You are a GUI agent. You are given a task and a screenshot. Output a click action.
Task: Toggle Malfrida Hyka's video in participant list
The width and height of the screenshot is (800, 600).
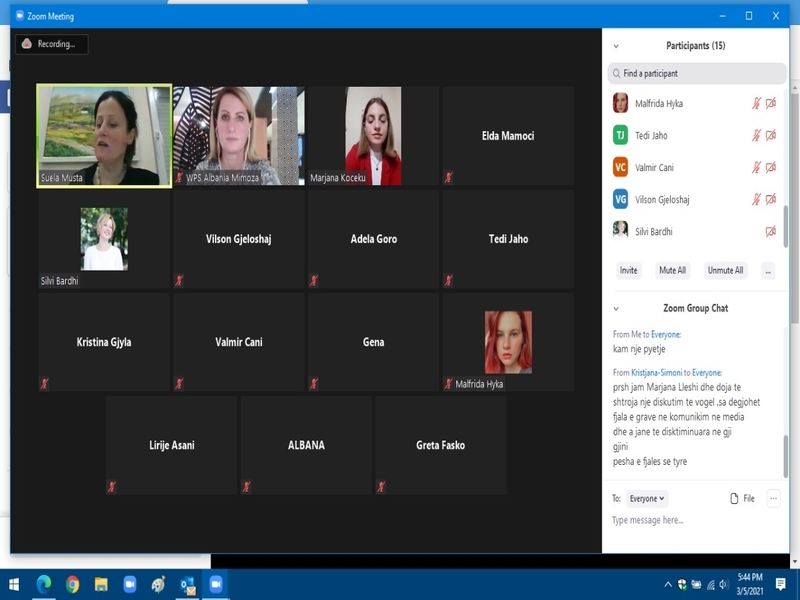pyautogui.click(x=771, y=103)
